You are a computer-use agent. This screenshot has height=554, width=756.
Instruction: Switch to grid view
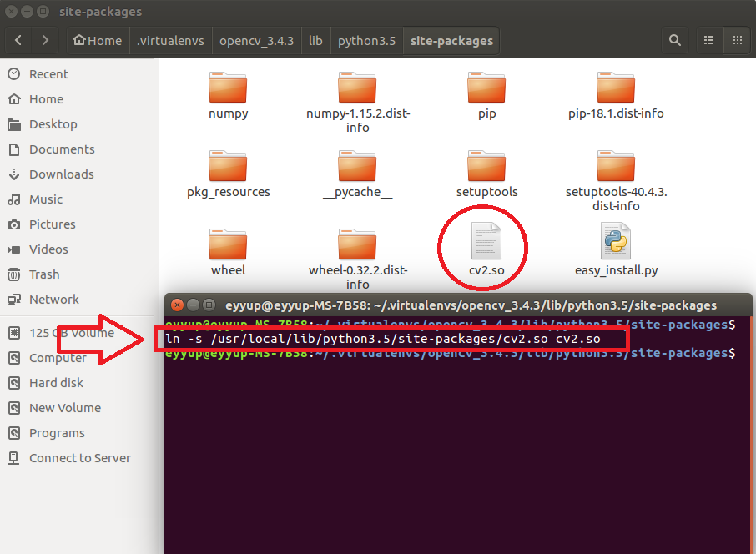(737, 39)
